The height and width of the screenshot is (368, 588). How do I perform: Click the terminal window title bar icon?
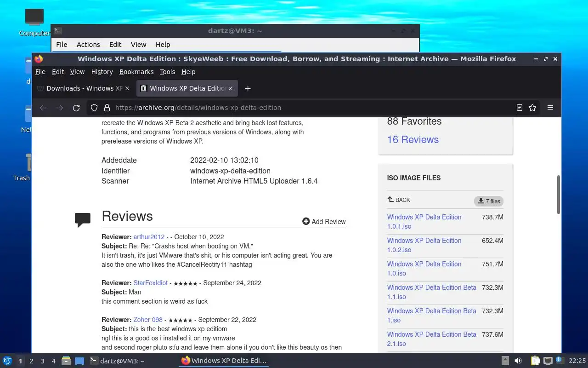point(57,31)
